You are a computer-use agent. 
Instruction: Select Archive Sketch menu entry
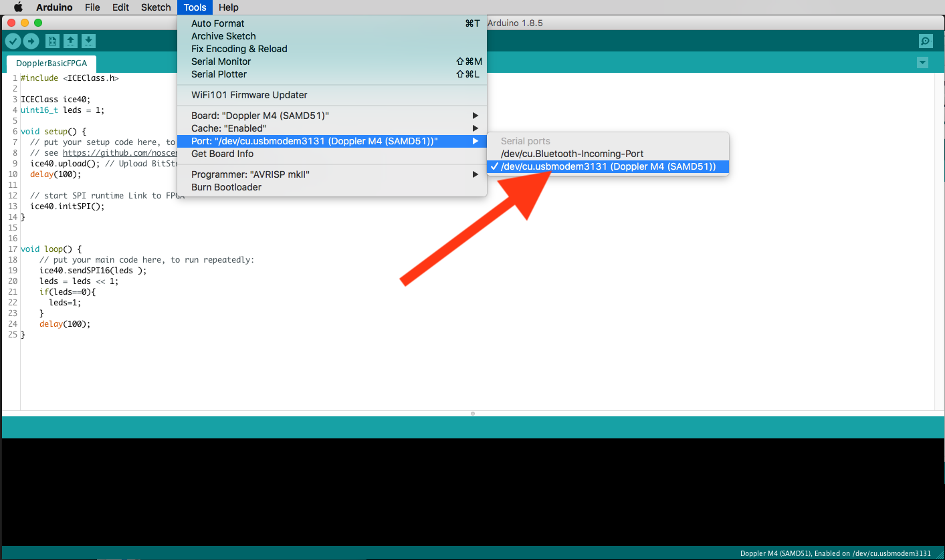[332, 36]
